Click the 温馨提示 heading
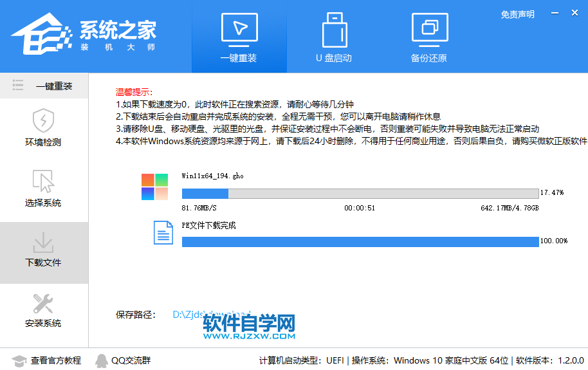The image size is (588, 370). coord(134,92)
